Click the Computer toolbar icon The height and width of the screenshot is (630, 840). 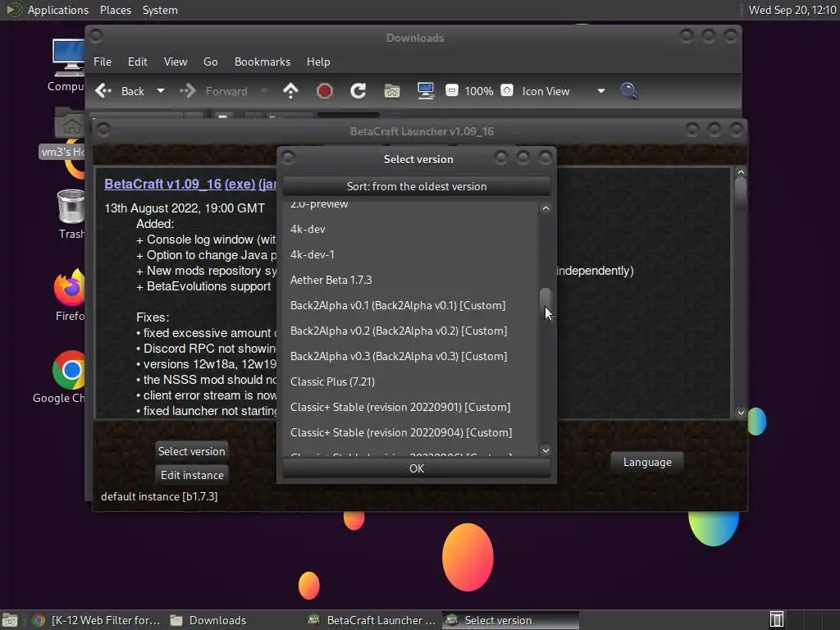[x=426, y=91]
